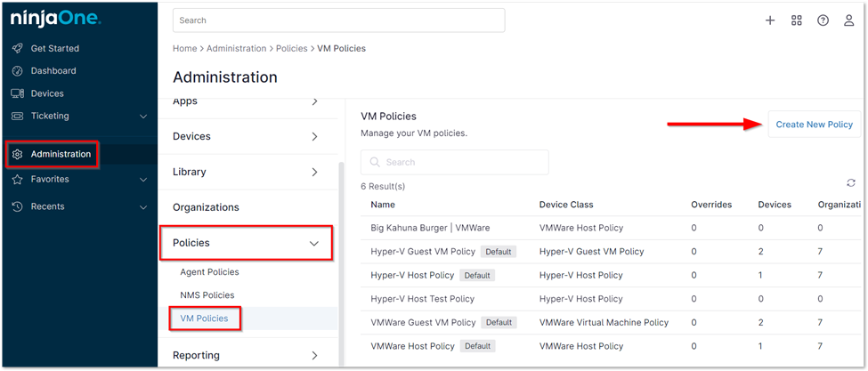Click the NinjaOne logo
Viewport: 868px width, 371px height.
(55, 20)
